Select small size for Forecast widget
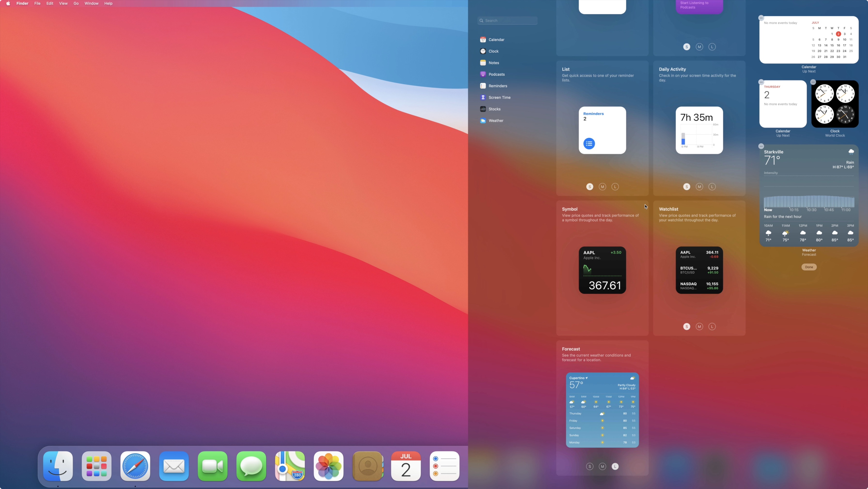 (x=590, y=466)
